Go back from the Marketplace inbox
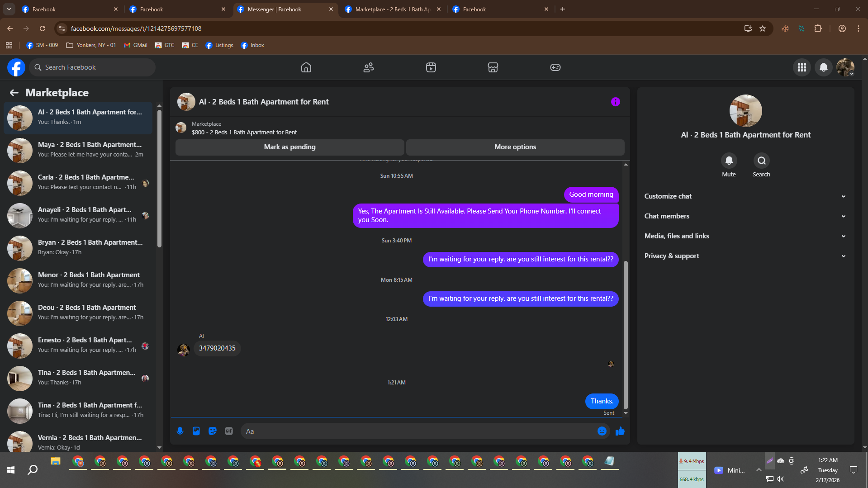Screen dimensions: 868x488 tap(14, 93)
